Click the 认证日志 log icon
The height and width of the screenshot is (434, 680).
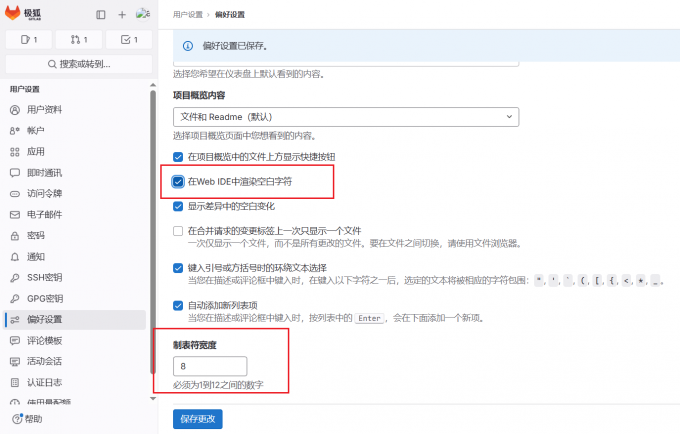click(15, 382)
